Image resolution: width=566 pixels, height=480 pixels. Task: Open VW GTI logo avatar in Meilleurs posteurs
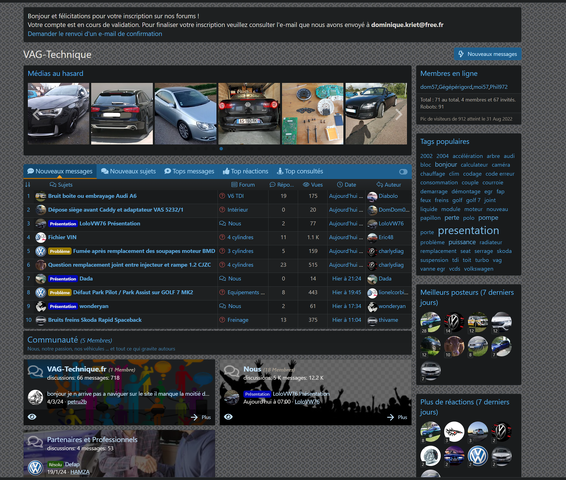pos(454,322)
